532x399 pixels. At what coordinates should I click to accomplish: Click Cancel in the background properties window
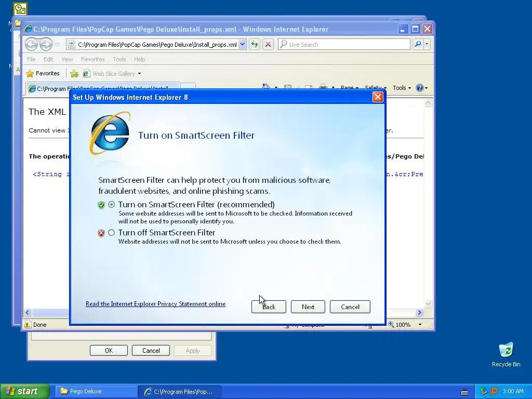tap(151, 351)
